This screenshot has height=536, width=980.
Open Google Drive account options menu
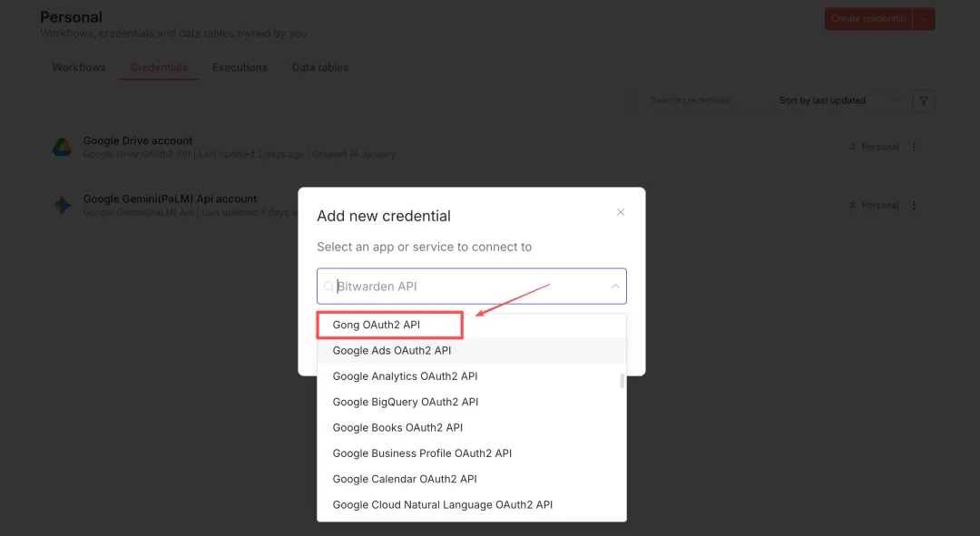914,147
